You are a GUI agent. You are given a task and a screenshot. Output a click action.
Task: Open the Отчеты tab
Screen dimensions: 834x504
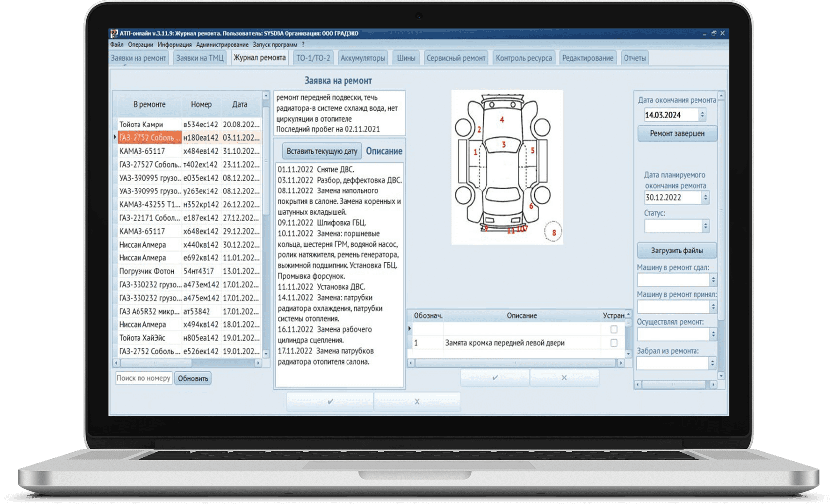click(x=635, y=58)
